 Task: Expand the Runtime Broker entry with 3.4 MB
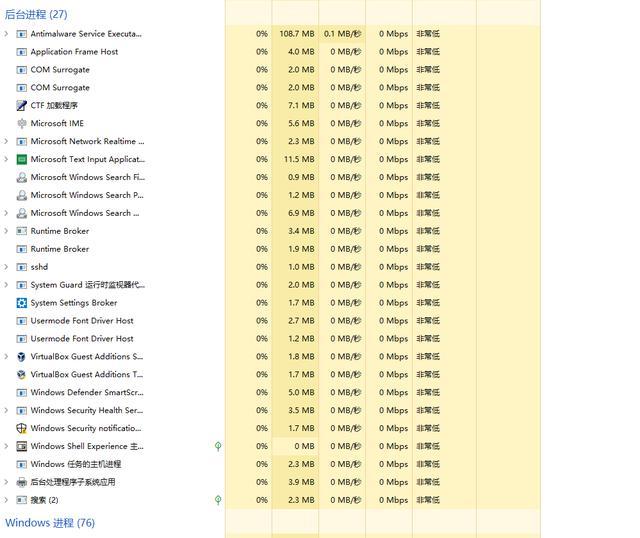[7, 231]
